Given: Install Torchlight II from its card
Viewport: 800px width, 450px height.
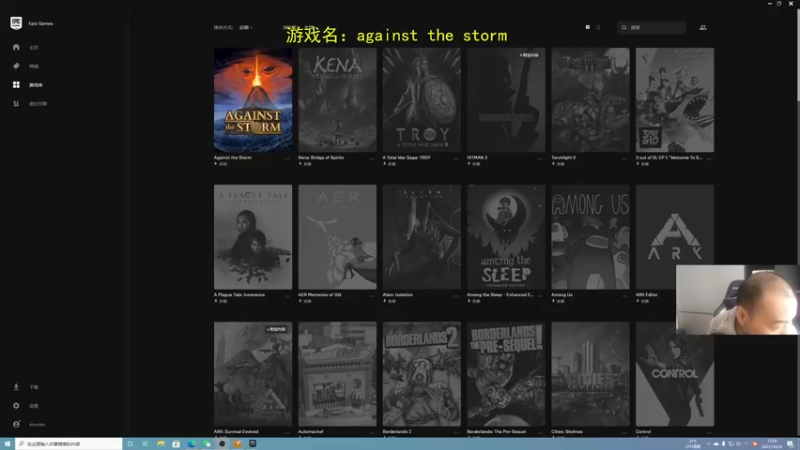Looking at the screenshot, I should 557,164.
